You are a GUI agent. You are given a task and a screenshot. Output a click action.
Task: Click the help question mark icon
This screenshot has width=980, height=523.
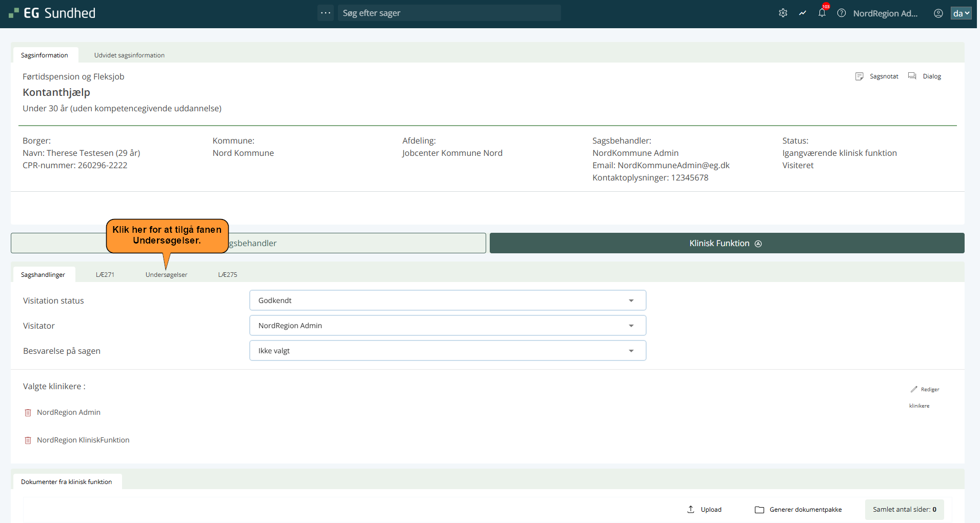[842, 13]
